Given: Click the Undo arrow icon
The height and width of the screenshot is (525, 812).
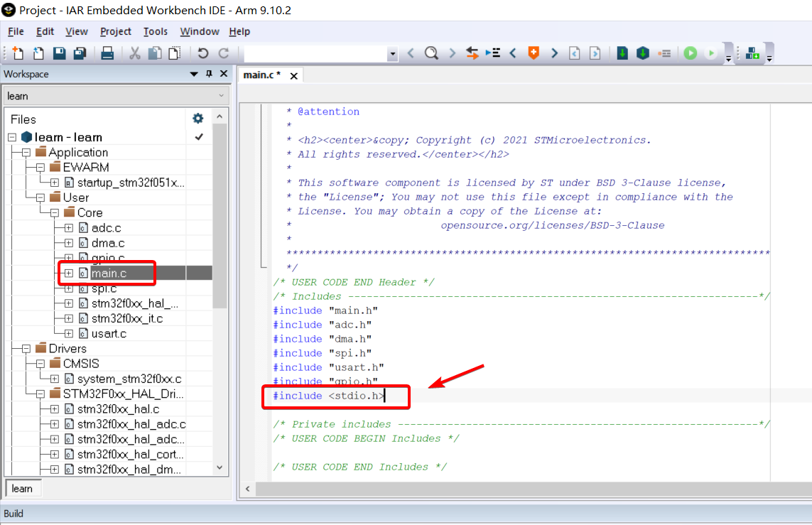Looking at the screenshot, I should tap(203, 53).
